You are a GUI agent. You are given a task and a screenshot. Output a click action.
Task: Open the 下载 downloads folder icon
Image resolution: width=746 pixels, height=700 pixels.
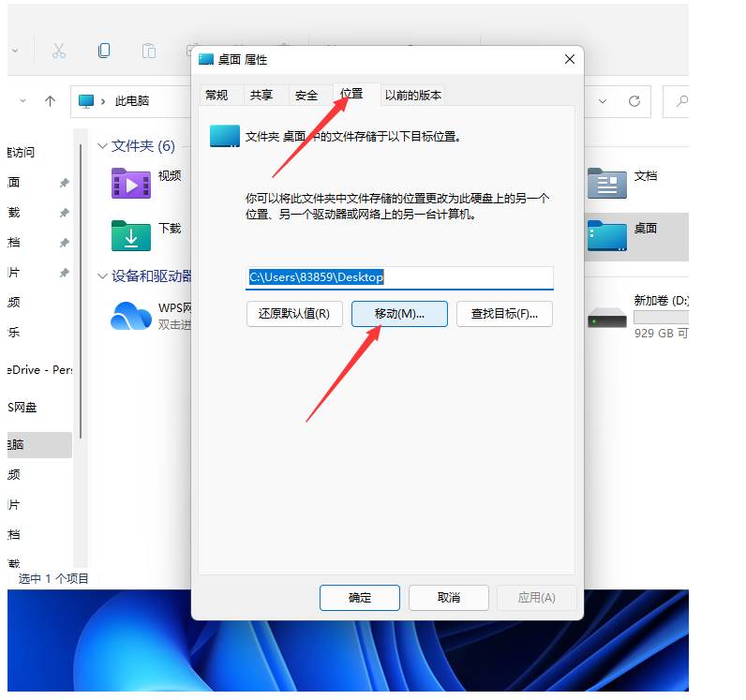click(x=130, y=235)
